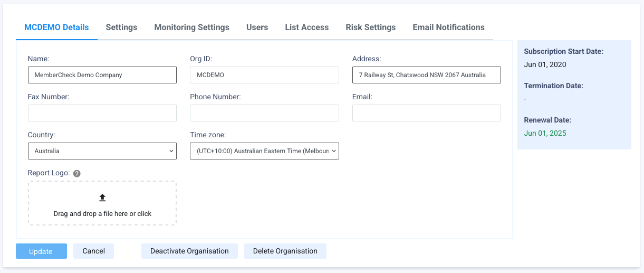
Task: Expand the Time zone dropdown
Action: (264, 151)
